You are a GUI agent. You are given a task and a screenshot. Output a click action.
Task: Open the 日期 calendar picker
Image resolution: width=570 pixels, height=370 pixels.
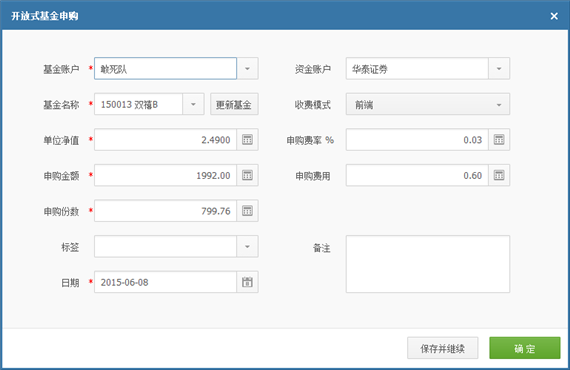tap(248, 282)
